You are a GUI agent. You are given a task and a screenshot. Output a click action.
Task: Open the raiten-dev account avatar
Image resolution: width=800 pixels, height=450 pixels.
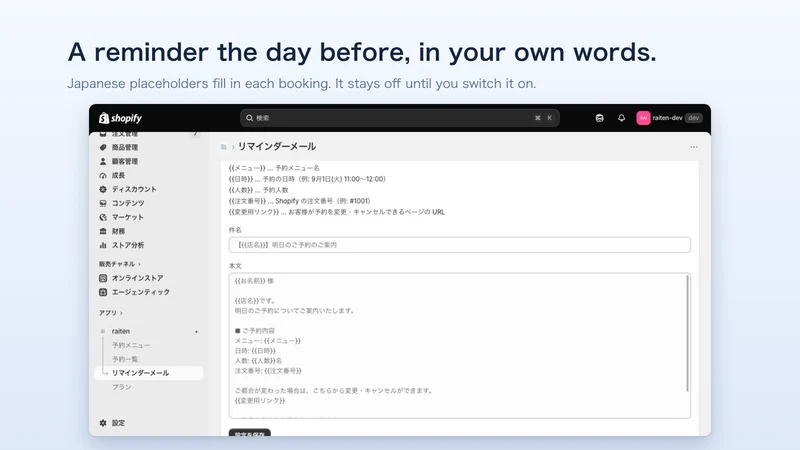[x=643, y=118]
